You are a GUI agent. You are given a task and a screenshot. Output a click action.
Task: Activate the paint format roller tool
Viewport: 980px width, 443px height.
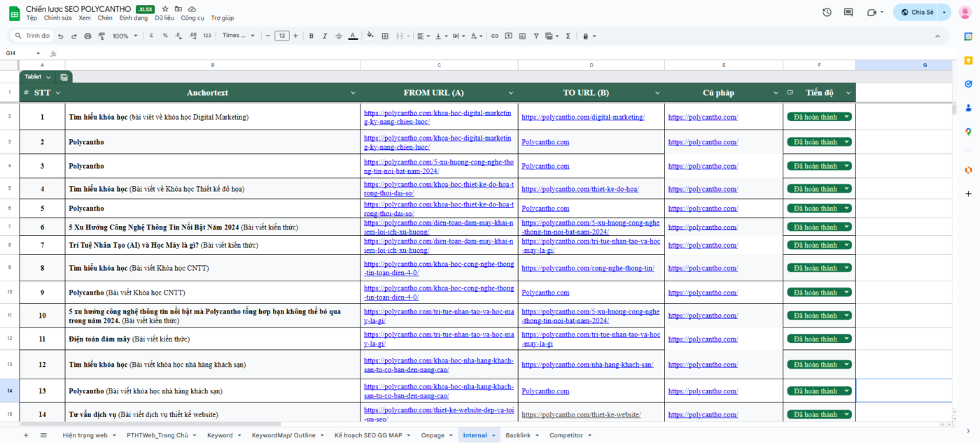(101, 36)
